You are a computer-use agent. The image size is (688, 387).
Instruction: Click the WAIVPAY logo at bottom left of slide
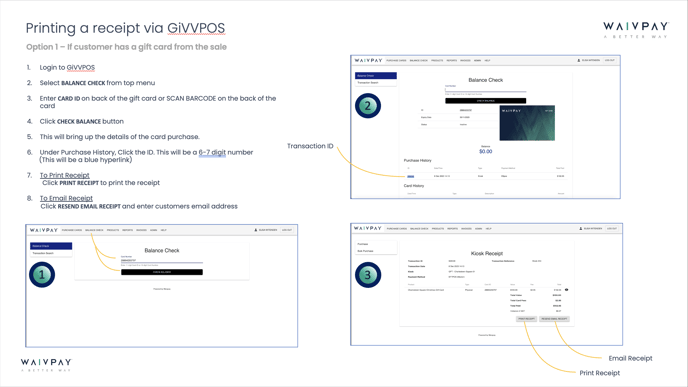coord(46,365)
